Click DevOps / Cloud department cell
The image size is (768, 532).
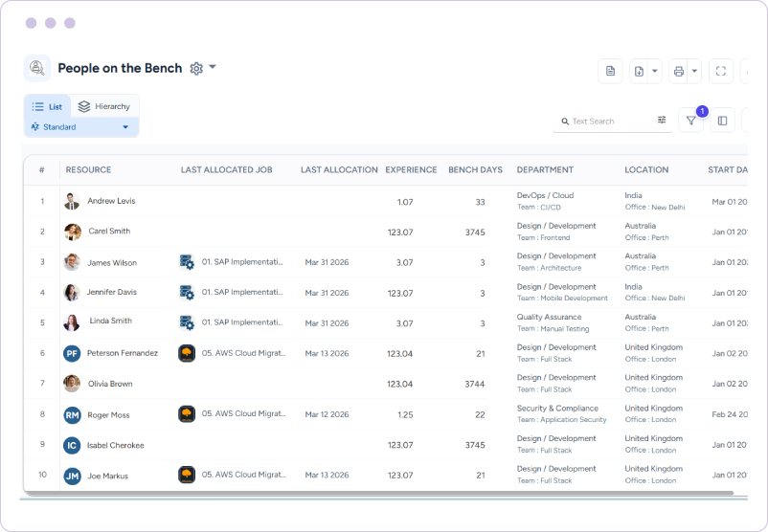coord(545,195)
